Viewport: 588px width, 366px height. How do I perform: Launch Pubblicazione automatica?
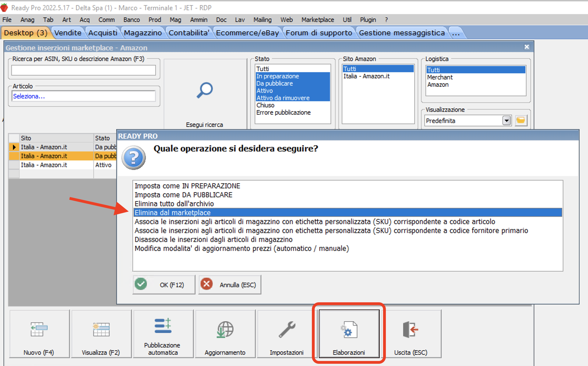pos(163,334)
